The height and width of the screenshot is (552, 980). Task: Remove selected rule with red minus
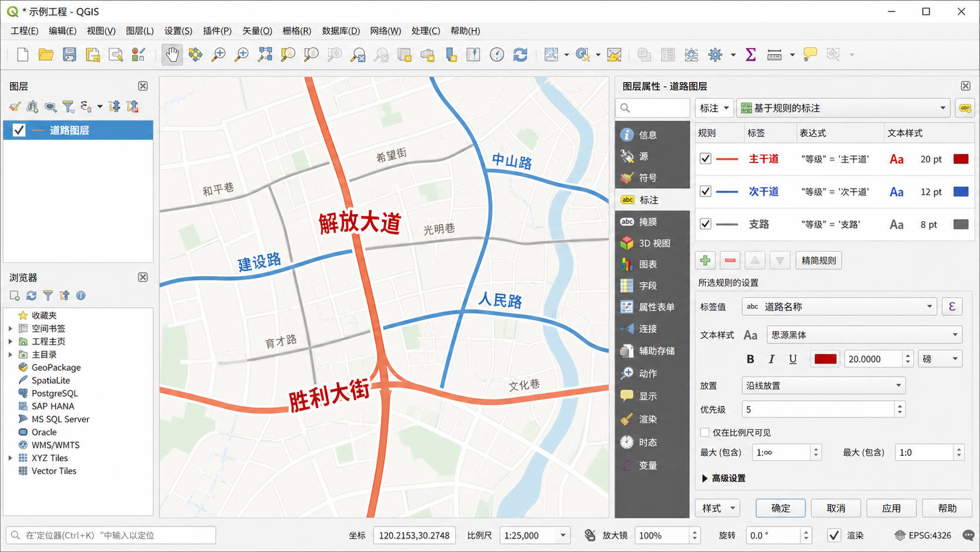(730, 260)
